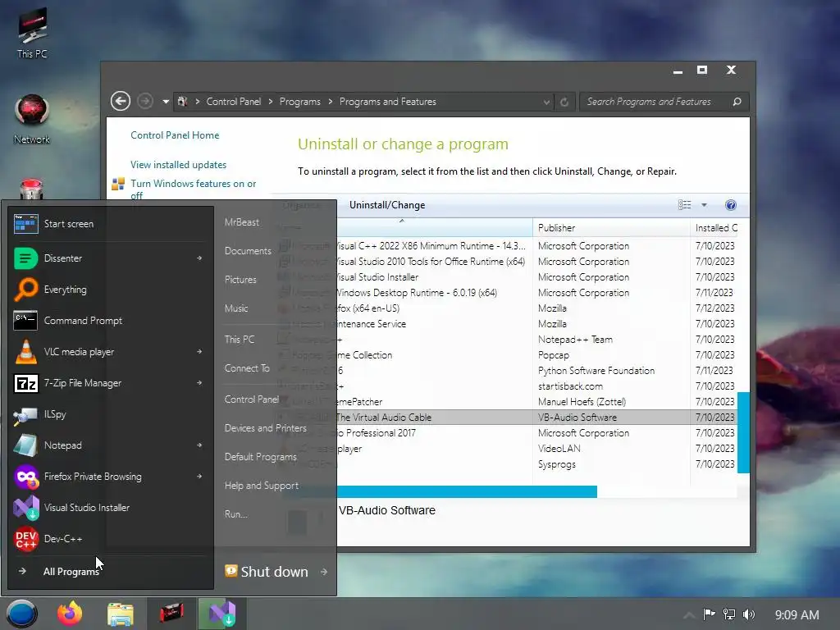Open Shut down options arrow

click(x=324, y=572)
